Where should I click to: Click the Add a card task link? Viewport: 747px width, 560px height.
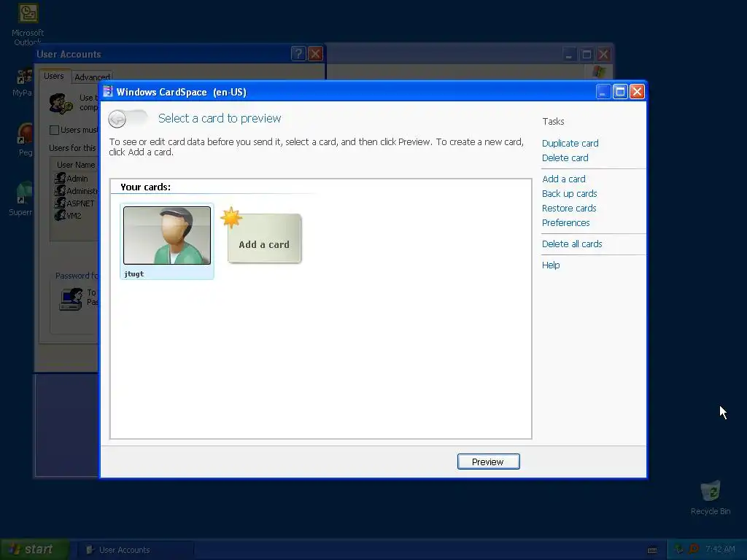click(x=564, y=179)
